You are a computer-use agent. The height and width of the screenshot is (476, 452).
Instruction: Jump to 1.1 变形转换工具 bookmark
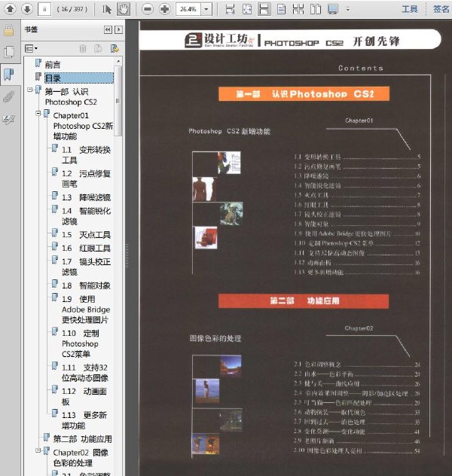click(86, 155)
